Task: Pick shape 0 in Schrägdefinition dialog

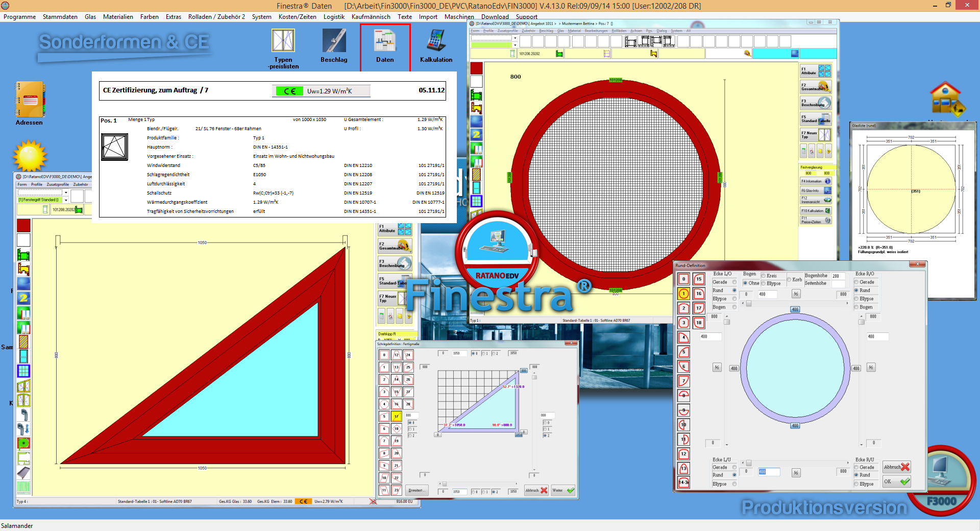Action: [x=384, y=355]
